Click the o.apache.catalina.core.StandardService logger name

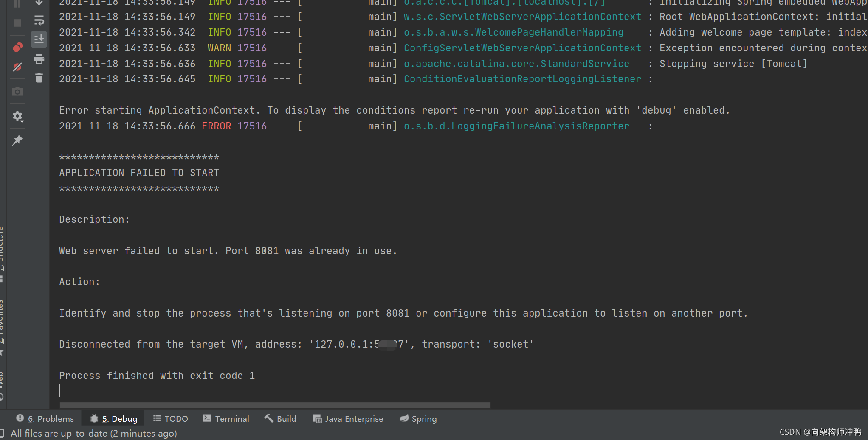[x=516, y=64]
